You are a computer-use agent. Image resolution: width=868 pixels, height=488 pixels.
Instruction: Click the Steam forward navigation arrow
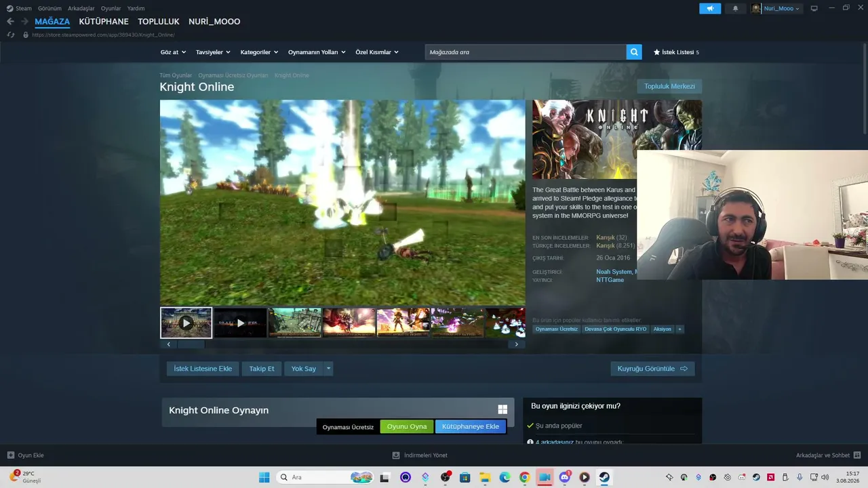point(25,22)
